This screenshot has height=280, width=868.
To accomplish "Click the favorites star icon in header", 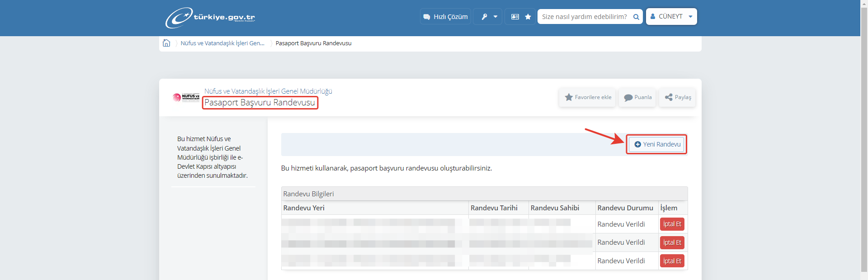I will 528,17.
